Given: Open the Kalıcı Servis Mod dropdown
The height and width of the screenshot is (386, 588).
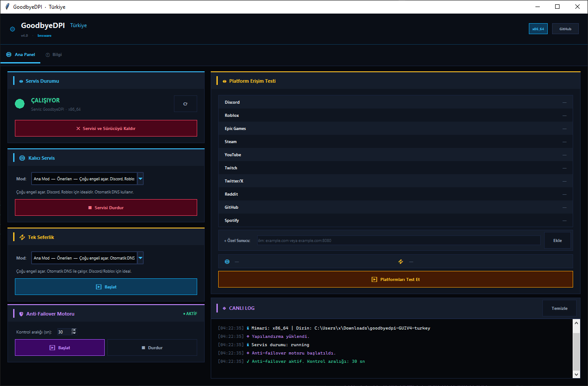Looking at the screenshot, I should click(x=140, y=179).
